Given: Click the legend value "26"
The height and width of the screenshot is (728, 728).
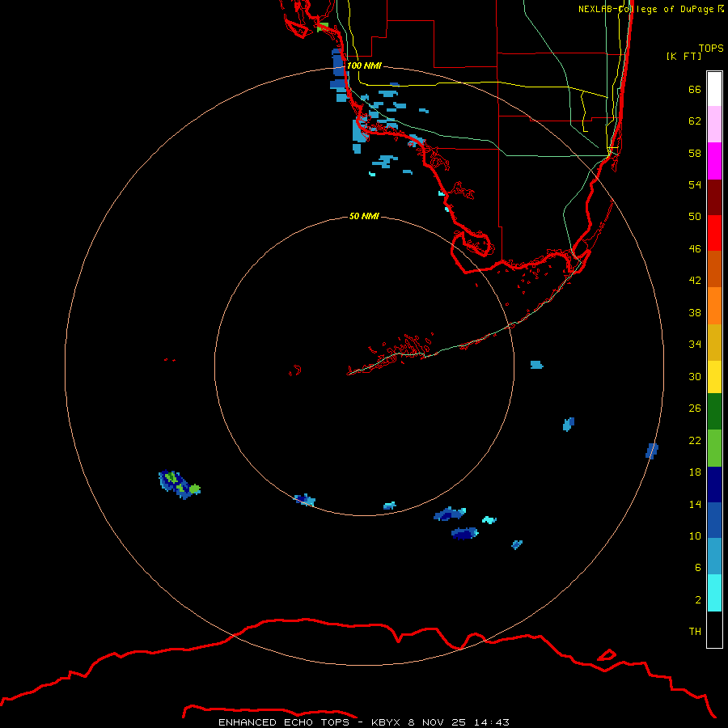Looking at the screenshot, I should 695,408.
